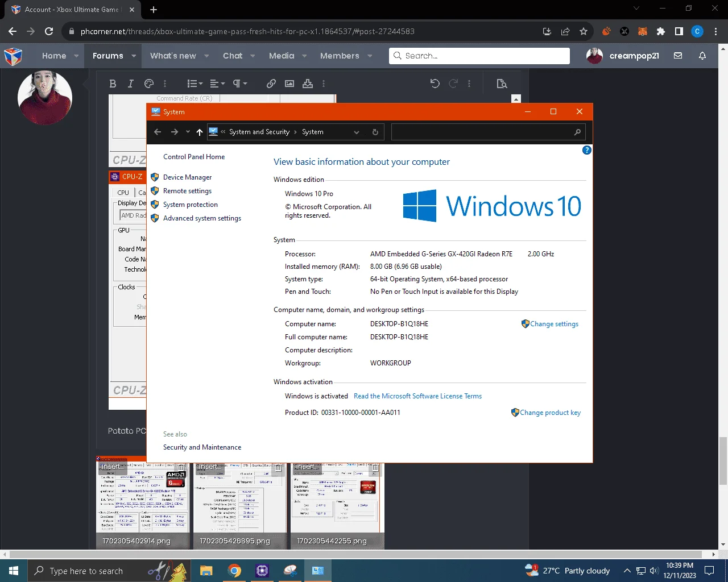Select attachment thumbnail 1702305426895.png
728x582 pixels.
[240, 506]
